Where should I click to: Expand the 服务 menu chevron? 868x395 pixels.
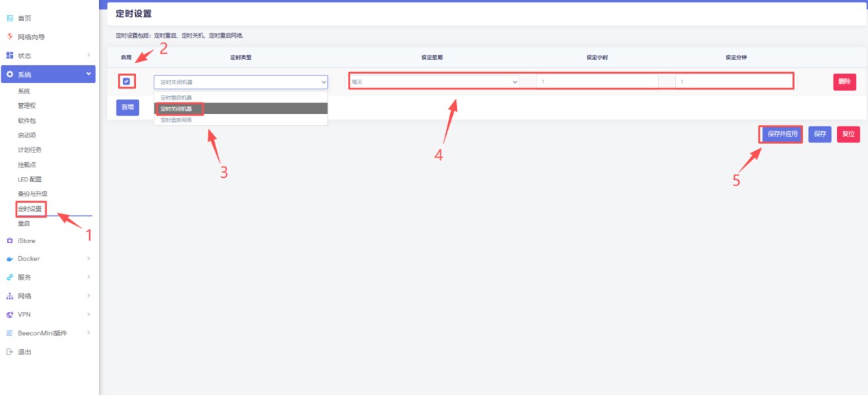click(89, 278)
